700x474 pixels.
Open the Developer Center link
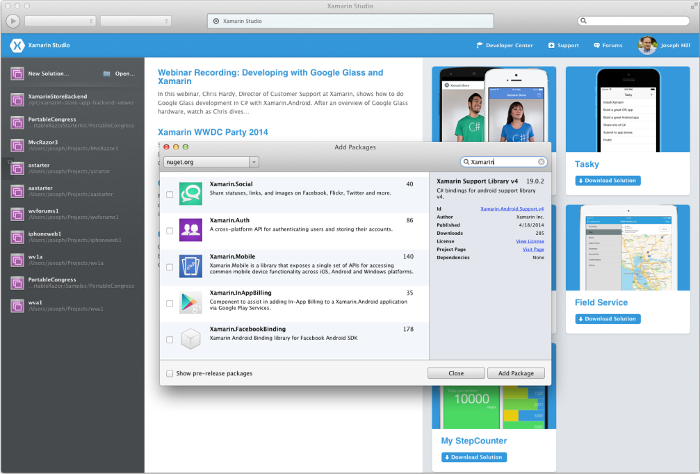pyautogui.click(x=509, y=45)
